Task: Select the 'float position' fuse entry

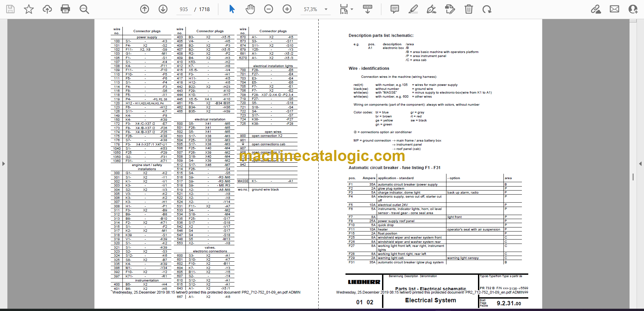Action: click(387, 234)
